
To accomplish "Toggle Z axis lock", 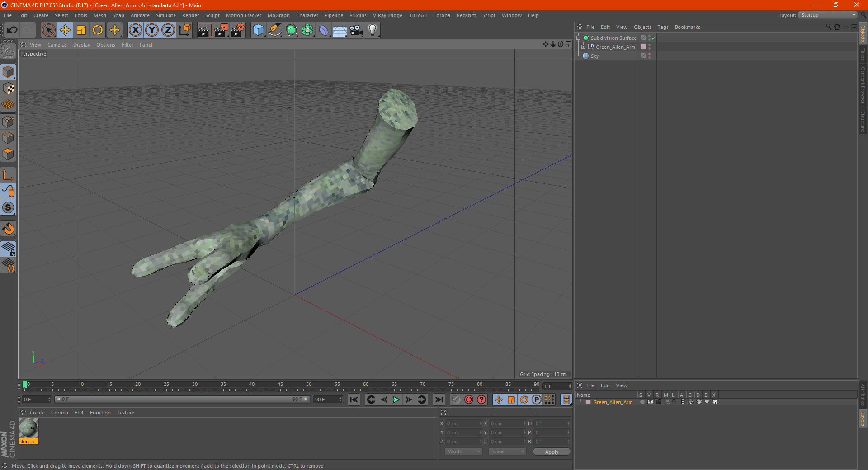I will coord(168,30).
